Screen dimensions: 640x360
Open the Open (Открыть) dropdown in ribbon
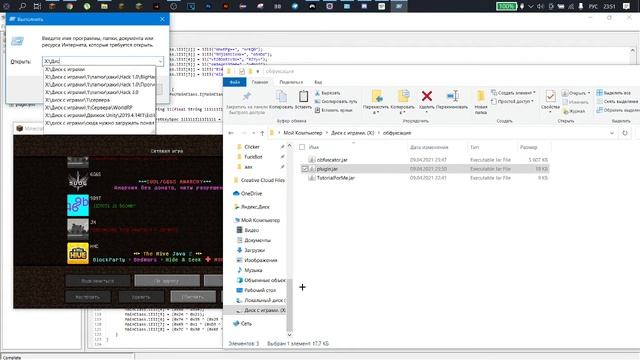tap(576, 93)
